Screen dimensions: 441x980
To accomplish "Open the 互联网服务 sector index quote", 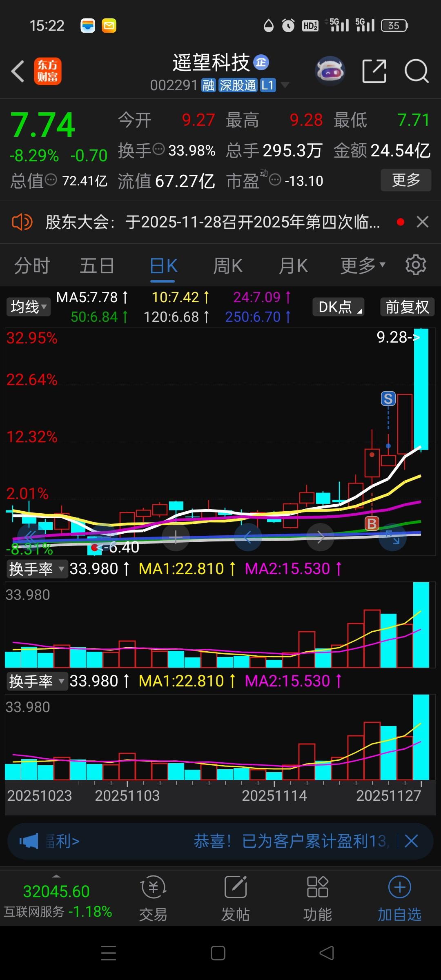I will (x=58, y=901).
